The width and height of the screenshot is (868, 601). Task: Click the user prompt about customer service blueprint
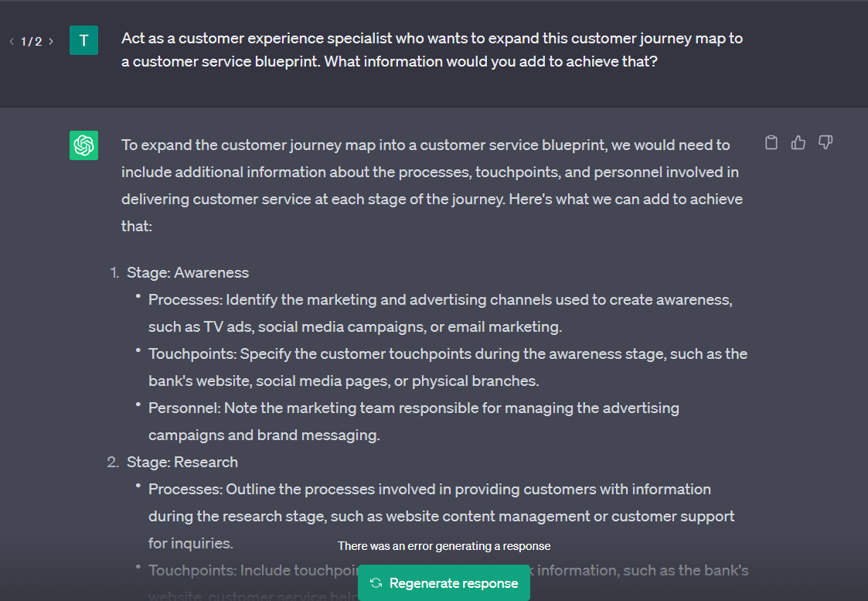click(x=432, y=50)
